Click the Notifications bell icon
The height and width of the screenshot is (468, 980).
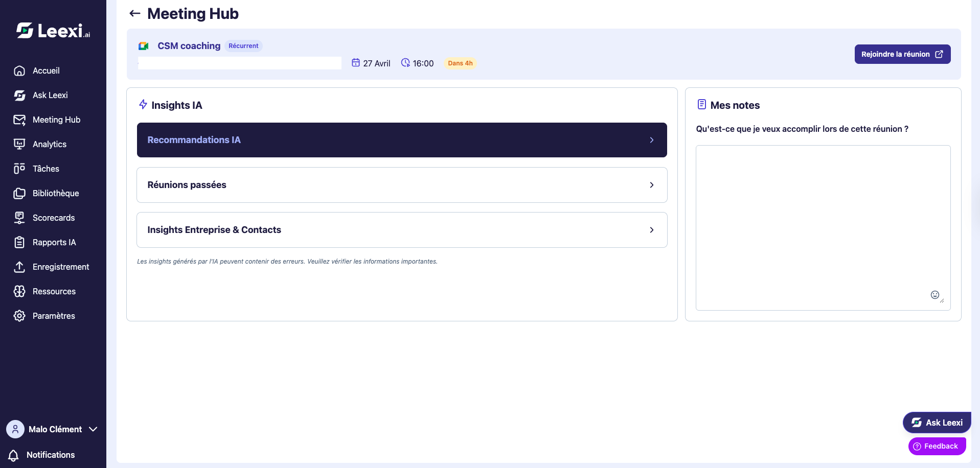[14, 455]
